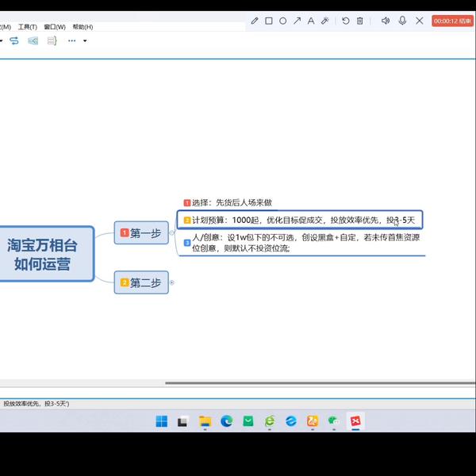Click the horizontal scrollbar thumb
Viewport: 476px width, 476px height.
[321, 383]
